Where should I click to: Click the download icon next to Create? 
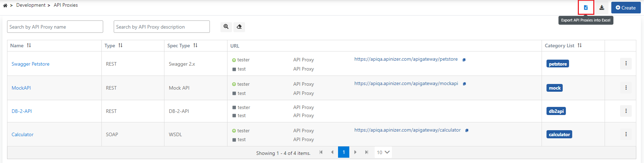(602, 7)
